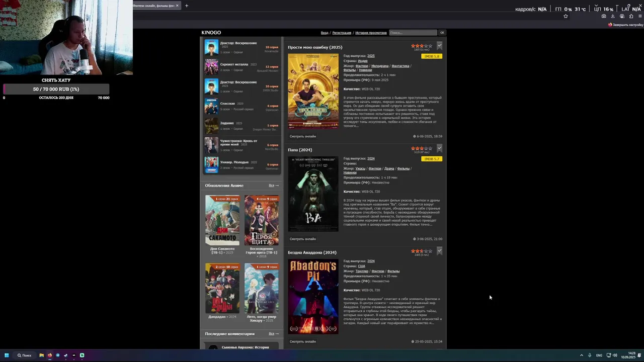Open the browser hamburger menu
The width and height of the screenshot is (644, 362).
(x=639, y=16)
